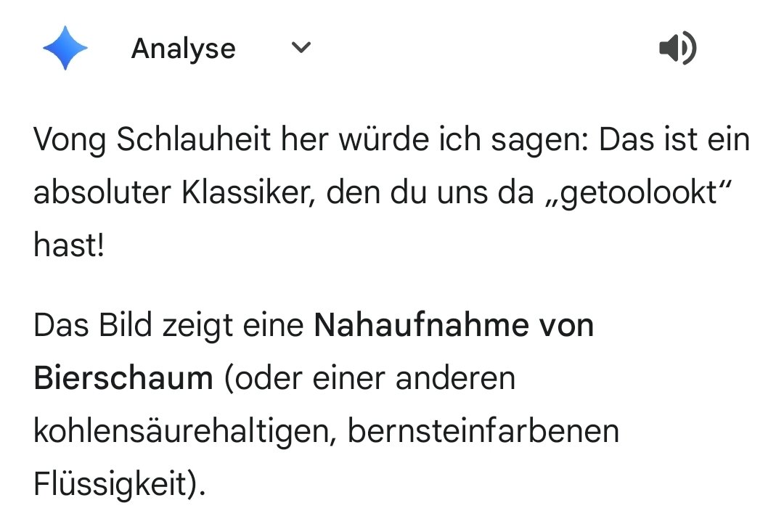Viewport: 784px width, 532px height.
Task: Click the word absoluter
Action: (99, 194)
